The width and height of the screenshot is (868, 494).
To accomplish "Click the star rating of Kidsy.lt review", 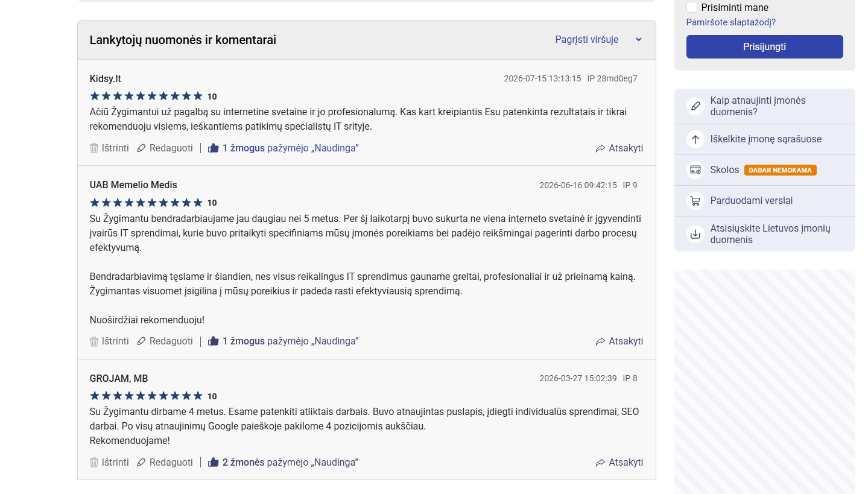I will 146,96.
